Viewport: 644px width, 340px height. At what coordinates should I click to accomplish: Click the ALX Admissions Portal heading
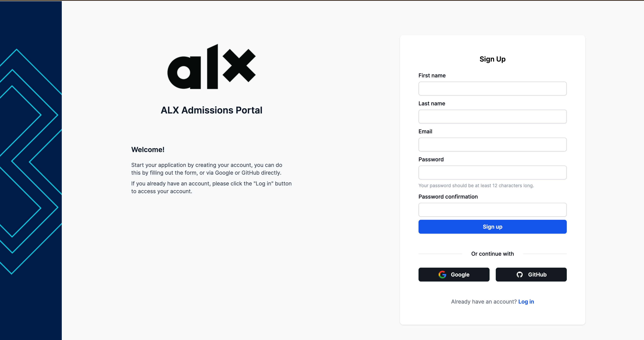coord(212,110)
